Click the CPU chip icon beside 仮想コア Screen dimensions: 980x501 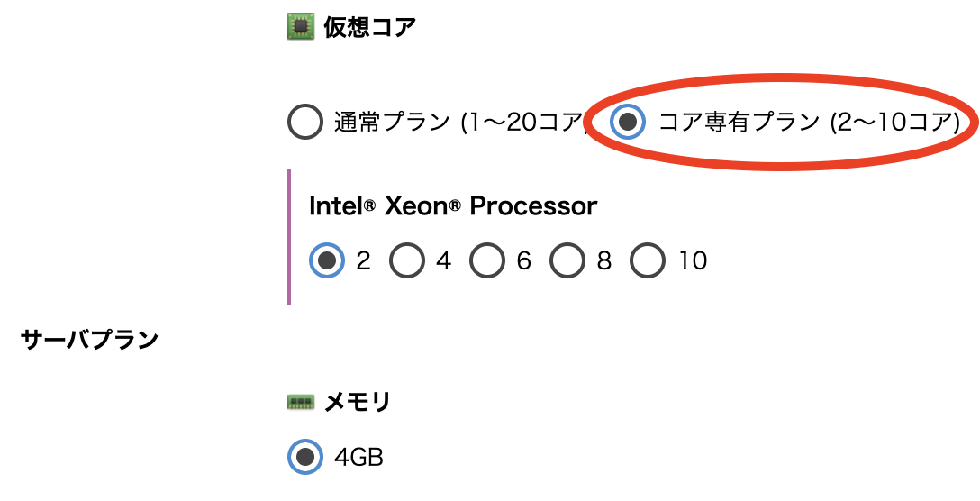point(299,28)
